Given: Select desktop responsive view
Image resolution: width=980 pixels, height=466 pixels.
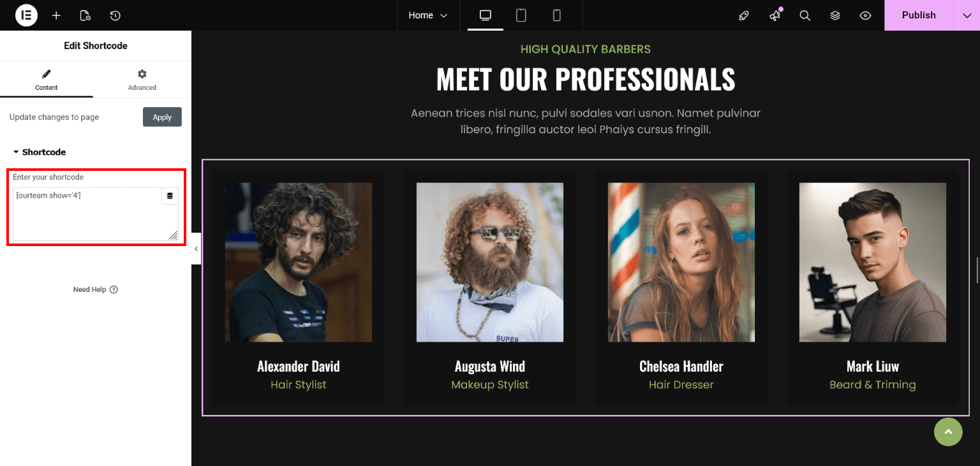Looking at the screenshot, I should [486, 15].
